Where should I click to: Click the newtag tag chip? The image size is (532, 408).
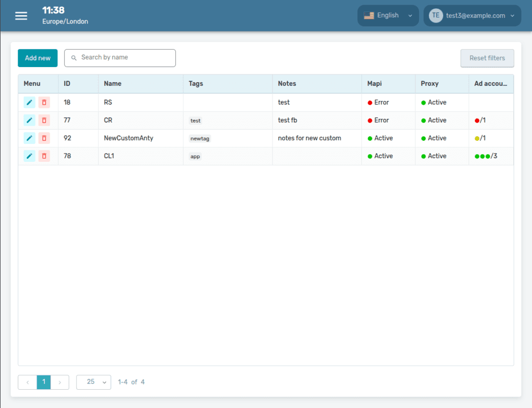coord(200,139)
